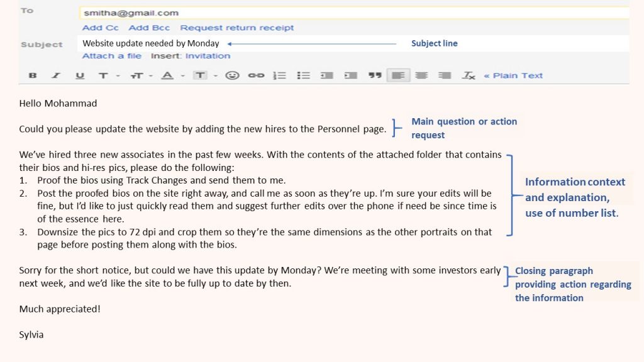
Task: Align text right
Action: coord(445,75)
